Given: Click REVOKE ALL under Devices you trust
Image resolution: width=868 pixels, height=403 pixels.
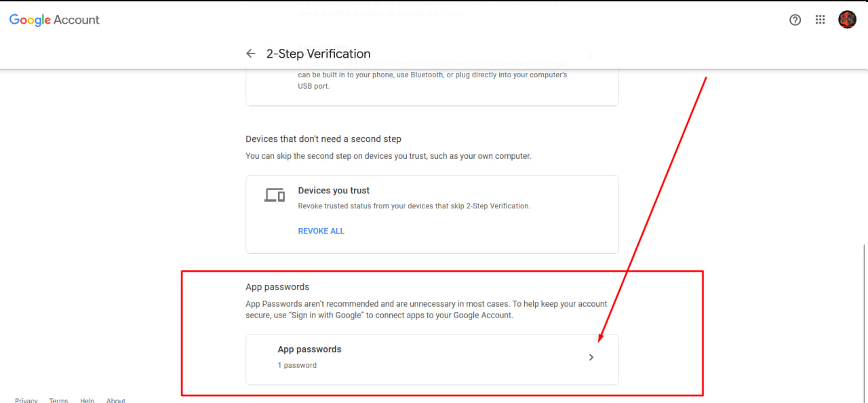Looking at the screenshot, I should [x=321, y=231].
